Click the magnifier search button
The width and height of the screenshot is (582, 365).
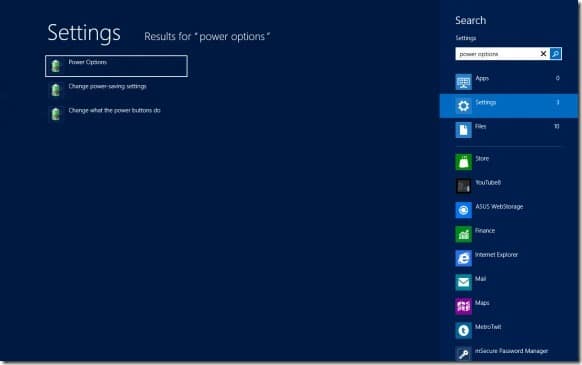pyautogui.click(x=556, y=54)
